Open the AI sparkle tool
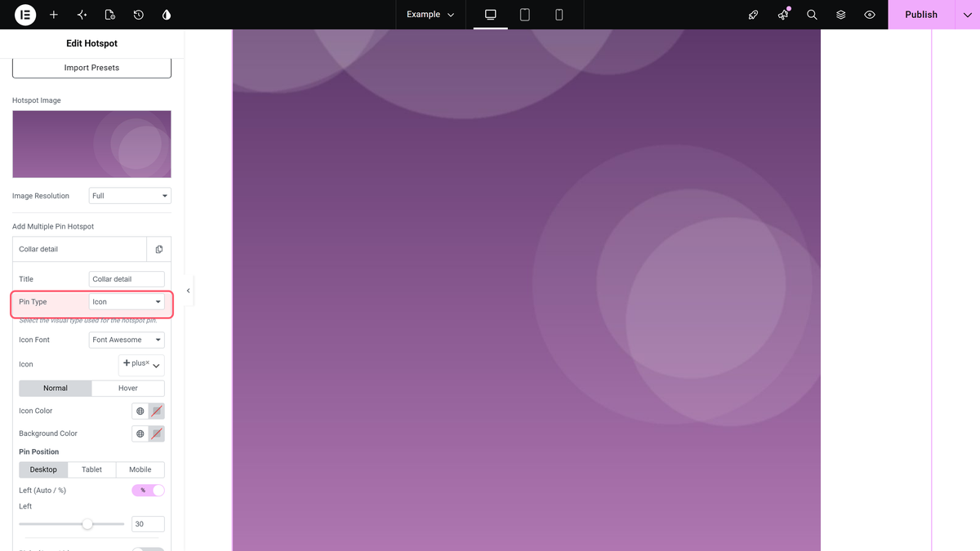Image resolution: width=980 pixels, height=551 pixels. pos(82,15)
